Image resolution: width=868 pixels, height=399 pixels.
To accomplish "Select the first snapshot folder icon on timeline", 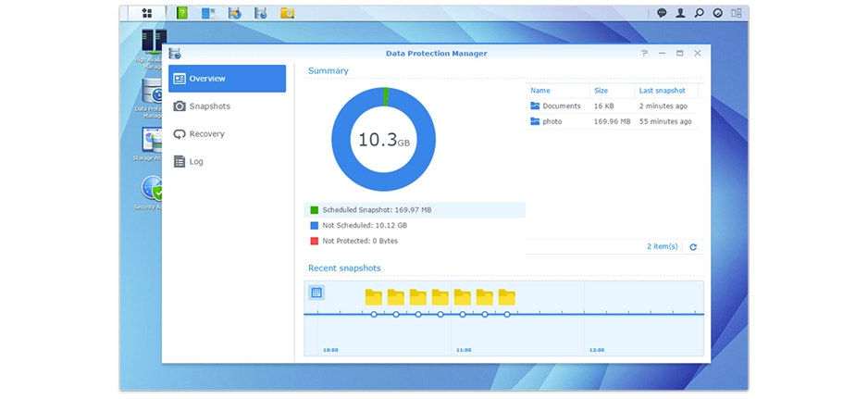I will 374,297.
